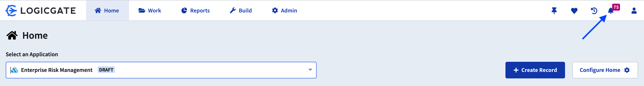Screen dimensions: 644x86
Task: Click the Create Record button
Action: (535, 70)
